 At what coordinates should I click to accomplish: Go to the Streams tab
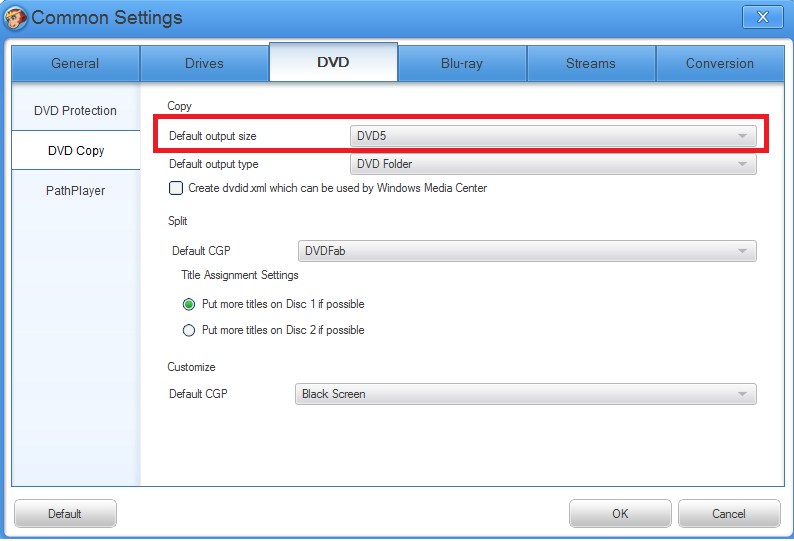pos(590,63)
